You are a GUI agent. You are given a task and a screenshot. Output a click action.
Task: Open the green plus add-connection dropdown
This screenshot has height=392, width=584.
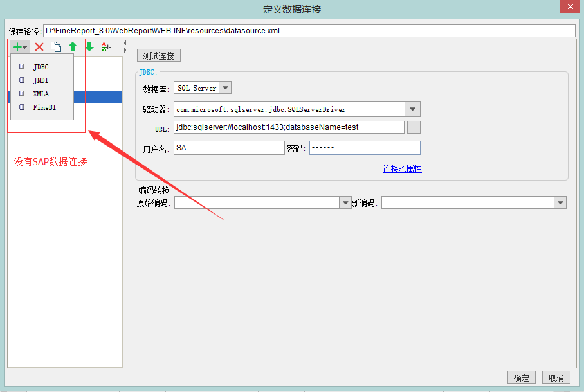20,48
